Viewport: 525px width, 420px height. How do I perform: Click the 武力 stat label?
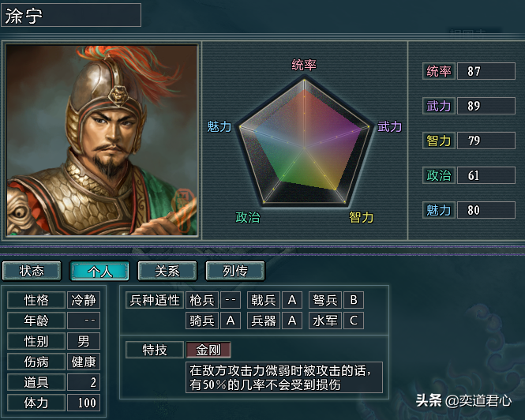click(438, 106)
